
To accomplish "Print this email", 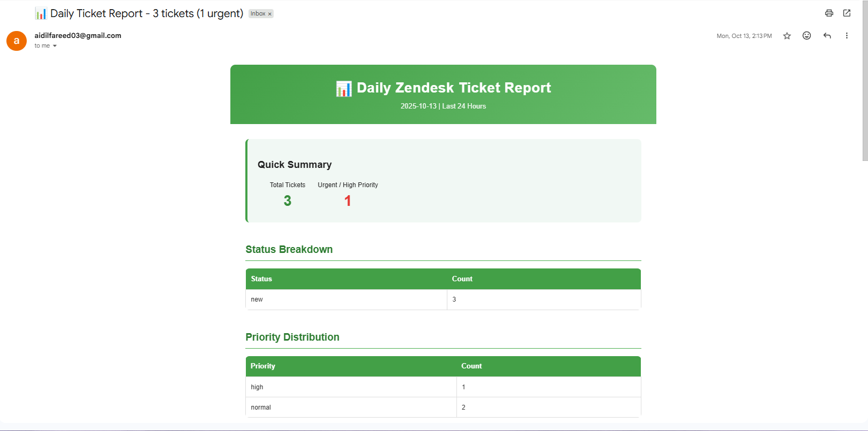I will point(829,13).
